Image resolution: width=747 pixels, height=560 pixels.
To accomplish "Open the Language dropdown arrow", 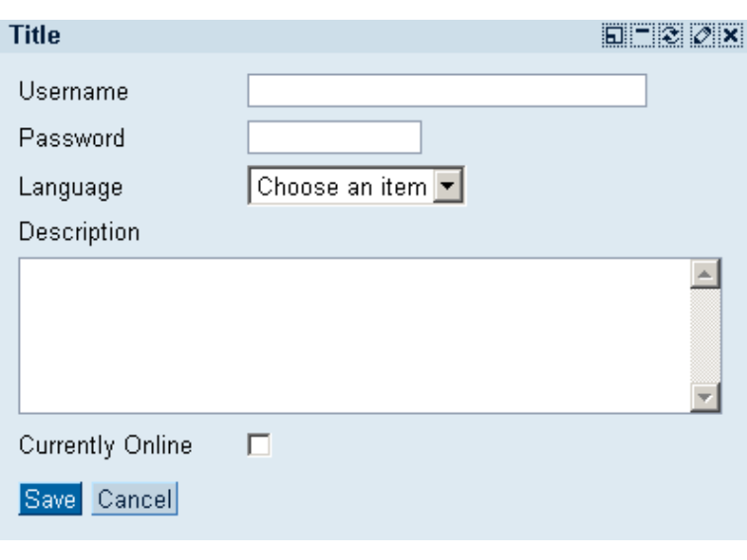I will pyautogui.click(x=449, y=186).
